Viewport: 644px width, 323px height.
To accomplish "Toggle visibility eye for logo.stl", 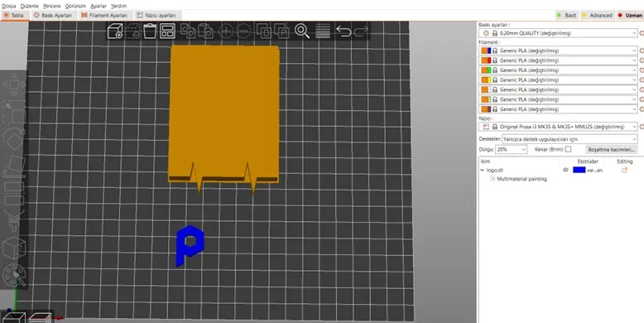I will point(565,170).
